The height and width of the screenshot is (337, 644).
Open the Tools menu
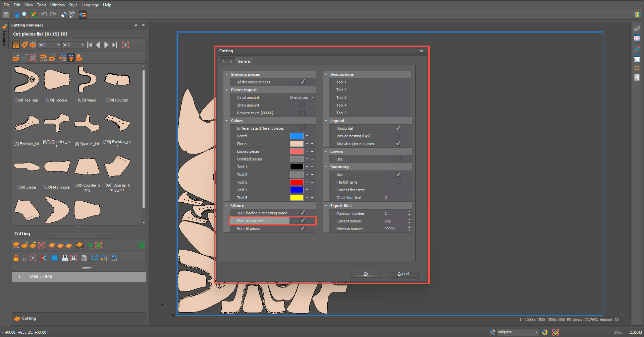pyautogui.click(x=41, y=5)
